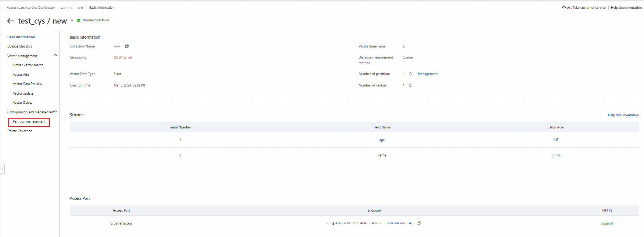Click the Artificial customer service headset icon
The image size is (644, 237).
tap(564, 7)
